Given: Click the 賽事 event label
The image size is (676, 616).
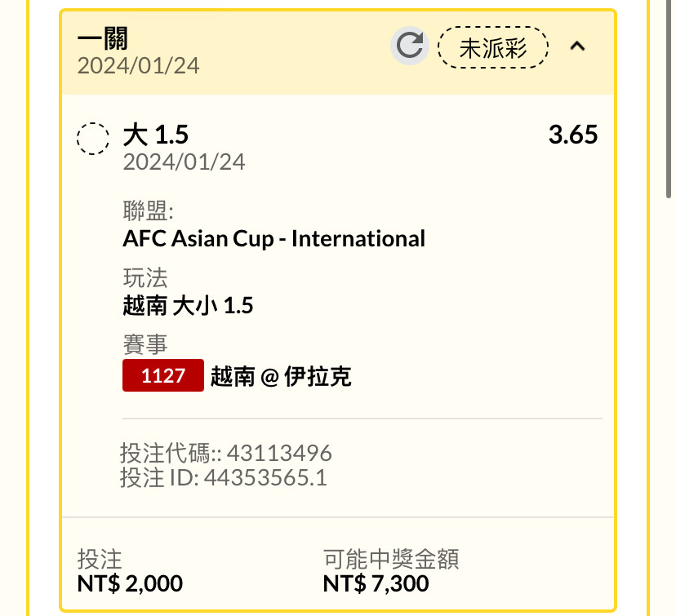Looking at the screenshot, I should [145, 344].
